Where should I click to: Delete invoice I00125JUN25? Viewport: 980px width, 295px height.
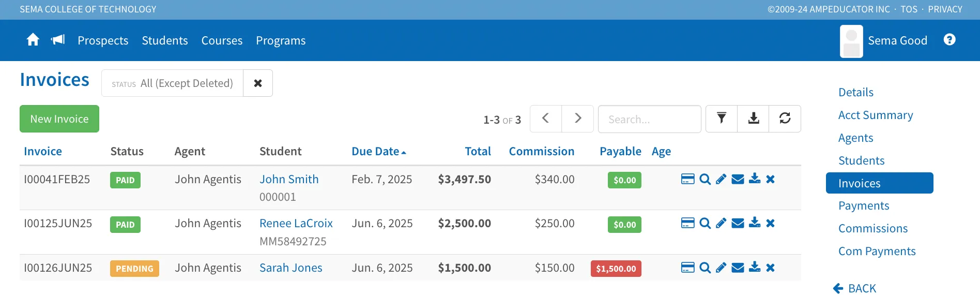tap(770, 223)
